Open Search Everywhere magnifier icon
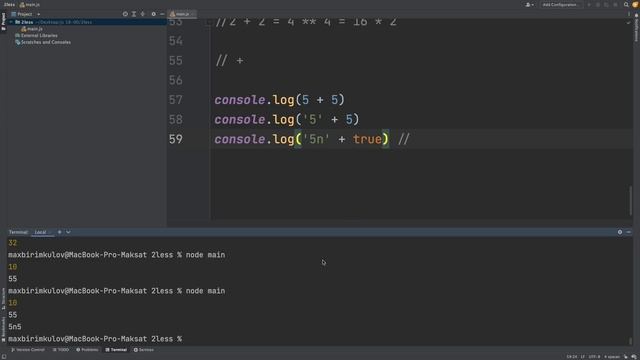640x360 pixels. point(626,4)
